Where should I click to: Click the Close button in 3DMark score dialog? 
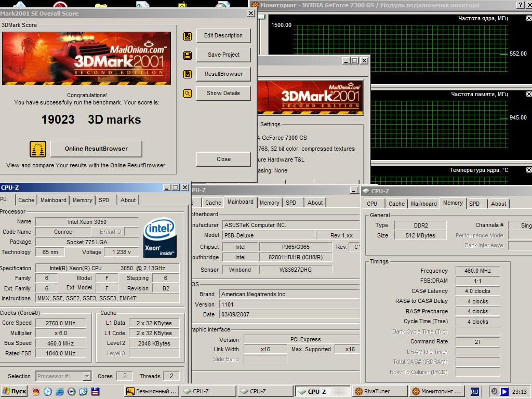[x=223, y=159]
